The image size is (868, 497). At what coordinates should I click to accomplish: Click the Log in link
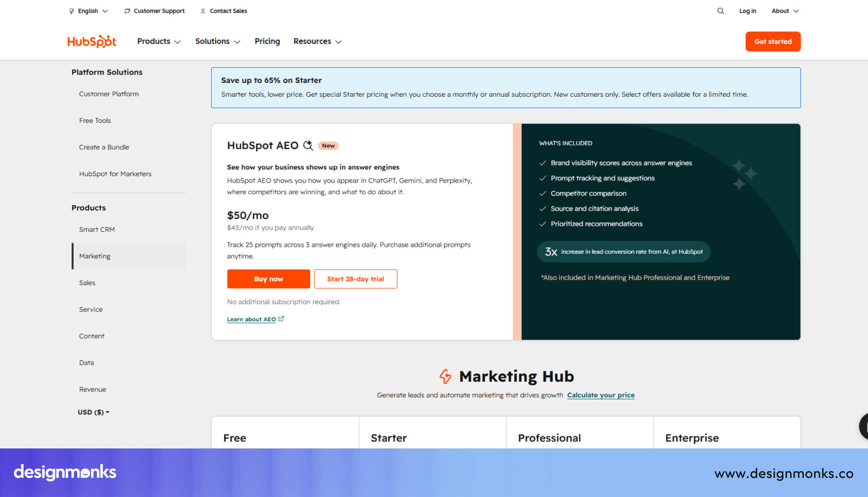click(747, 11)
